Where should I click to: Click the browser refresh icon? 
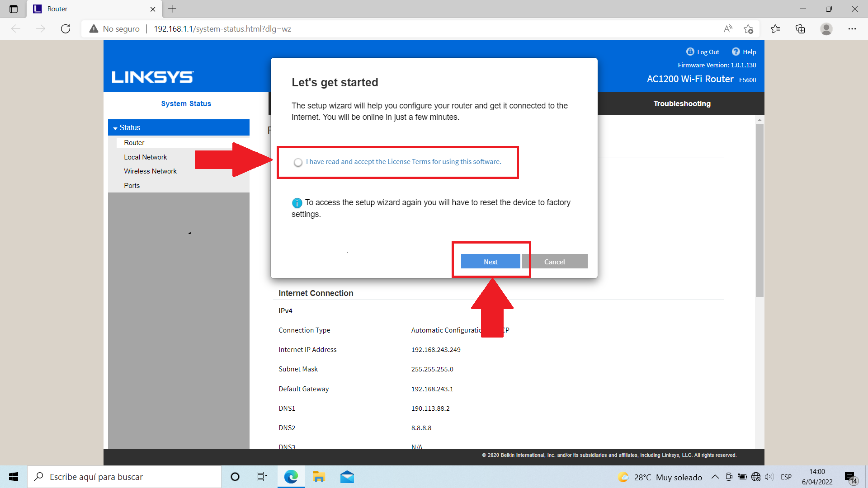coord(66,29)
